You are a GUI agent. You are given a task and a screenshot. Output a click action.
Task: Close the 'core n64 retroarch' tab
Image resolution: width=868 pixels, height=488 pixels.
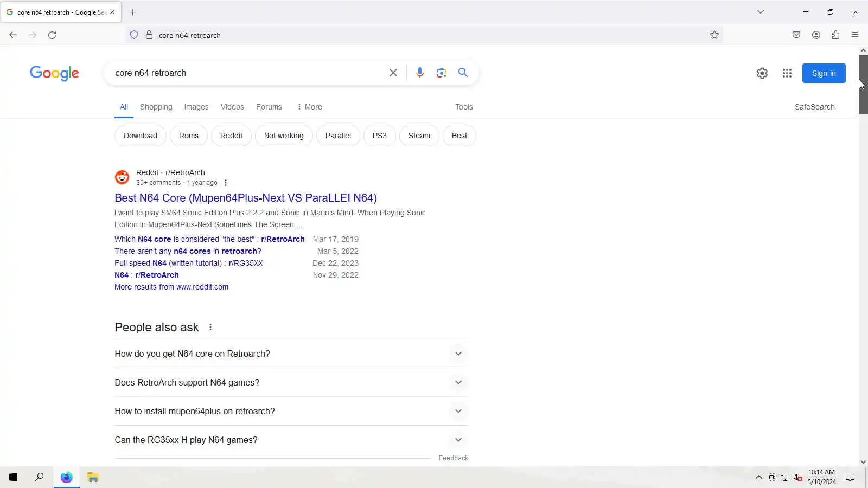point(112,12)
